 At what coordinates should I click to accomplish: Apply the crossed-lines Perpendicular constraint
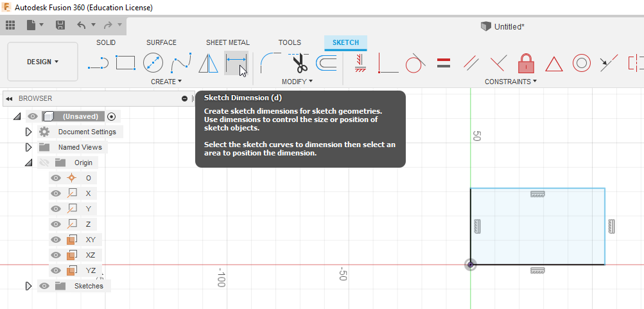(498, 63)
